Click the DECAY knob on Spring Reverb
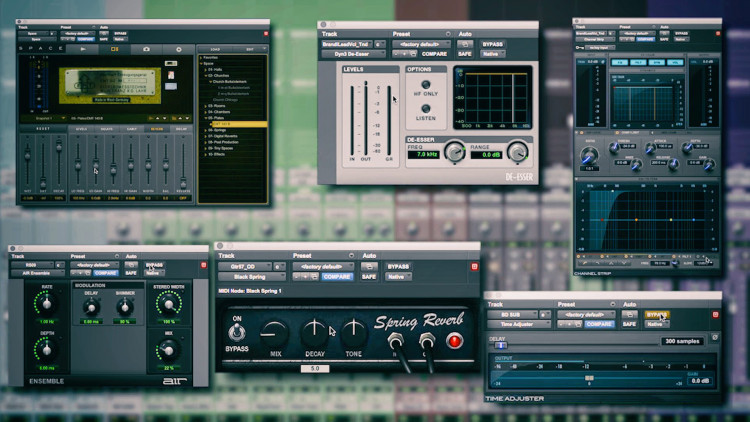This screenshot has width=750, height=422. pos(314,333)
